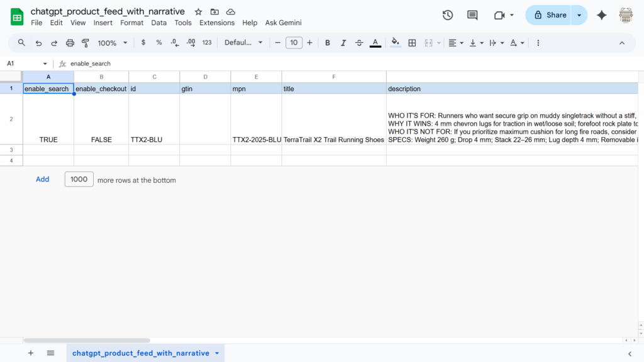
Task: Open the sheet tab menu for chatgpt_product_feed_with_narrative
Action: tap(218, 353)
